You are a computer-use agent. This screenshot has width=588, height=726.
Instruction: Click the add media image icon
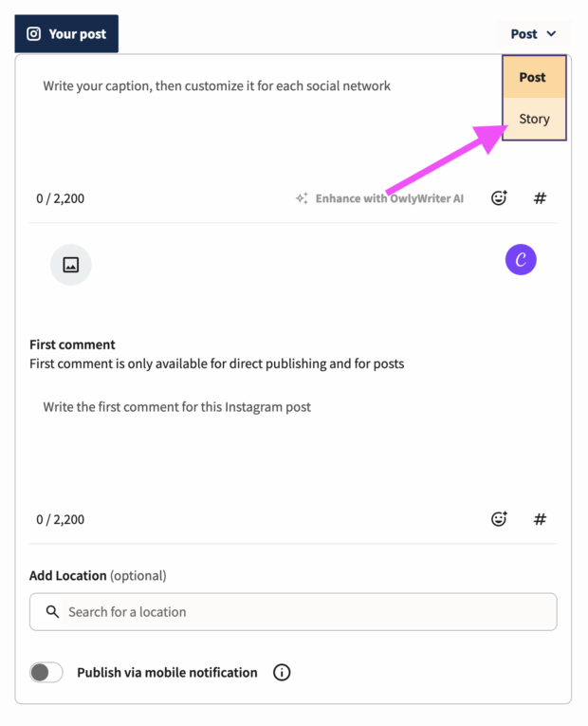pos(70,265)
